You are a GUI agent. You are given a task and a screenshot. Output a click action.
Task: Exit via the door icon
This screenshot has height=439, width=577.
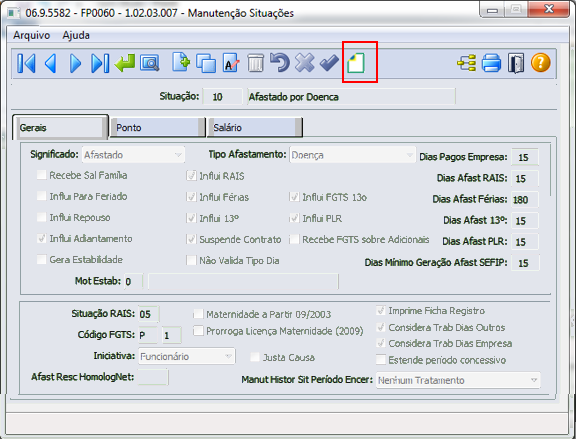[516, 63]
